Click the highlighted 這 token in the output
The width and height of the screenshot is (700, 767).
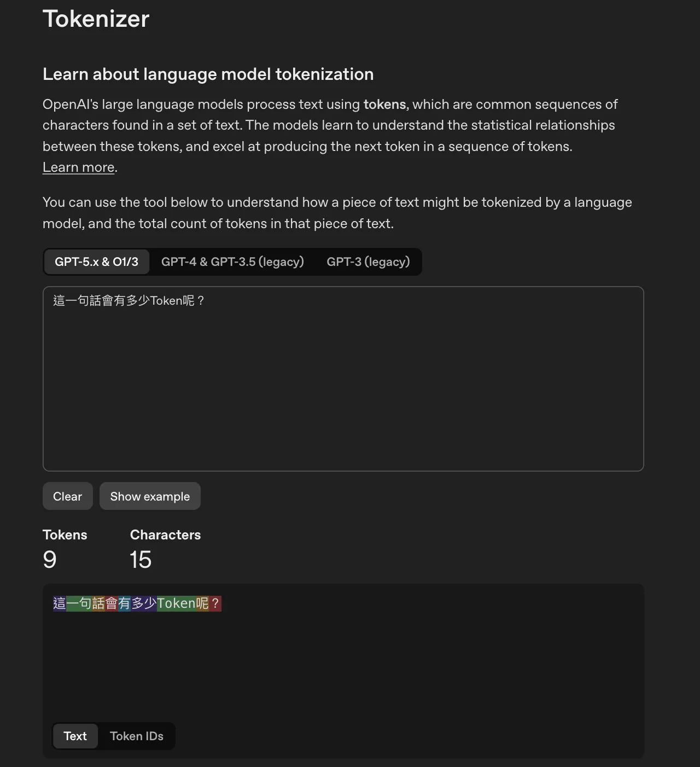[60, 603]
